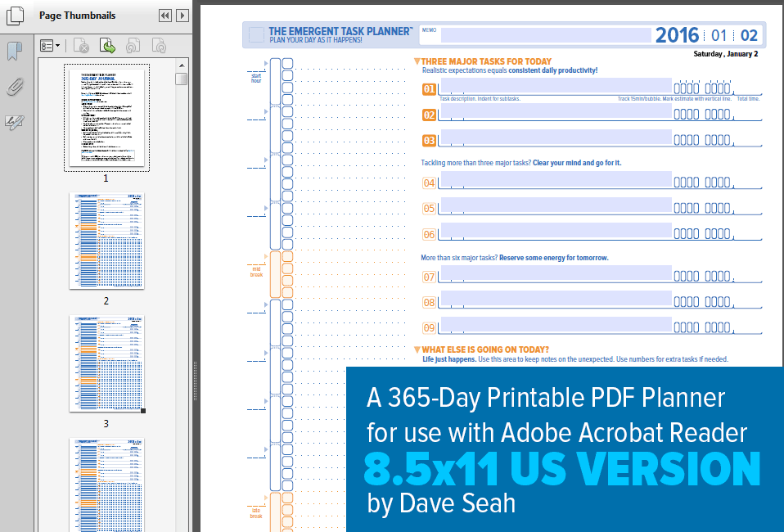Tick the checkbox beside Emergent Task Planner title
The height and width of the screenshot is (532, 784).
(256, 35)
